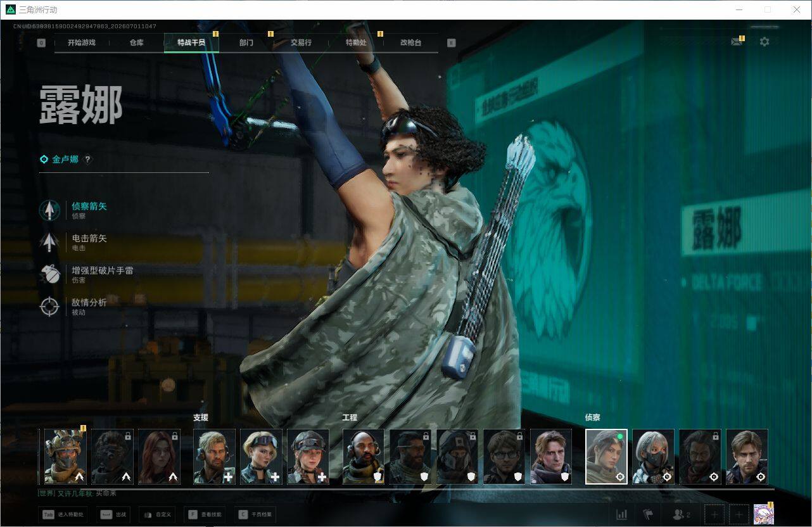
Task: Select the 增强型破片手雷 grenade skill icon
Action: 49,274
